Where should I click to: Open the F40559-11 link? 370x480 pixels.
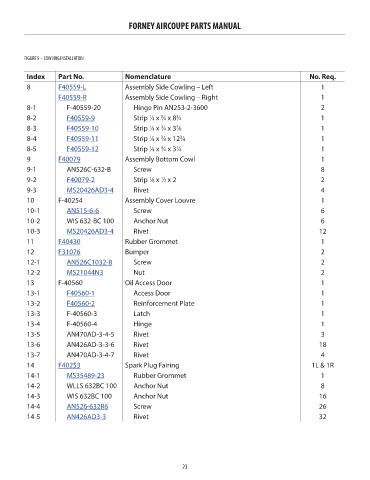pos(82,139)
